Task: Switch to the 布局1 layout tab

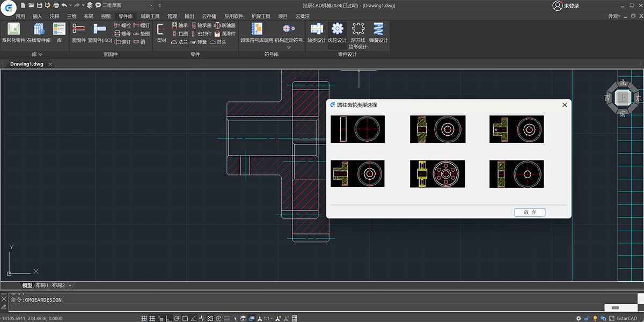Action: pyautogui.click(x=42, y=286)
